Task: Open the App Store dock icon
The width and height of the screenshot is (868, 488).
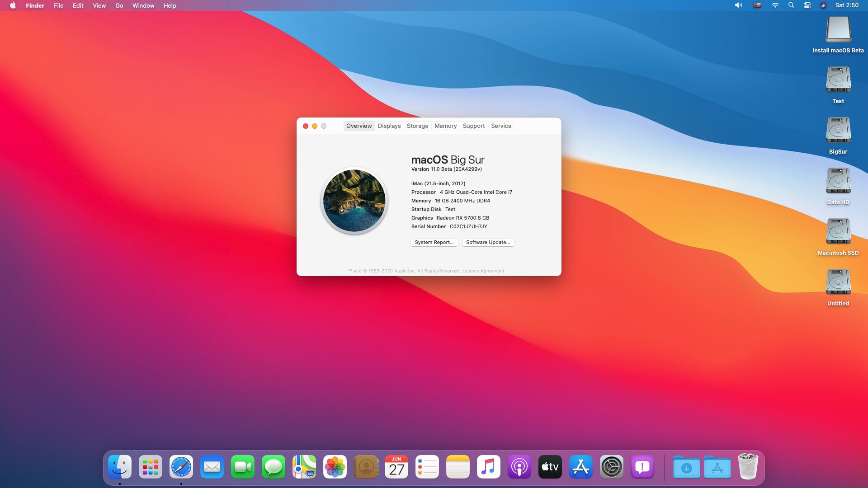Action: tap(581, 467)
